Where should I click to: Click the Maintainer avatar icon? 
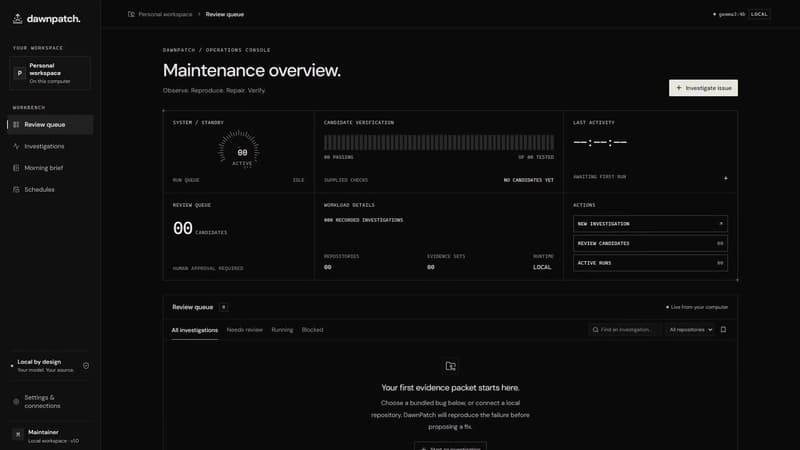point(18,435)
